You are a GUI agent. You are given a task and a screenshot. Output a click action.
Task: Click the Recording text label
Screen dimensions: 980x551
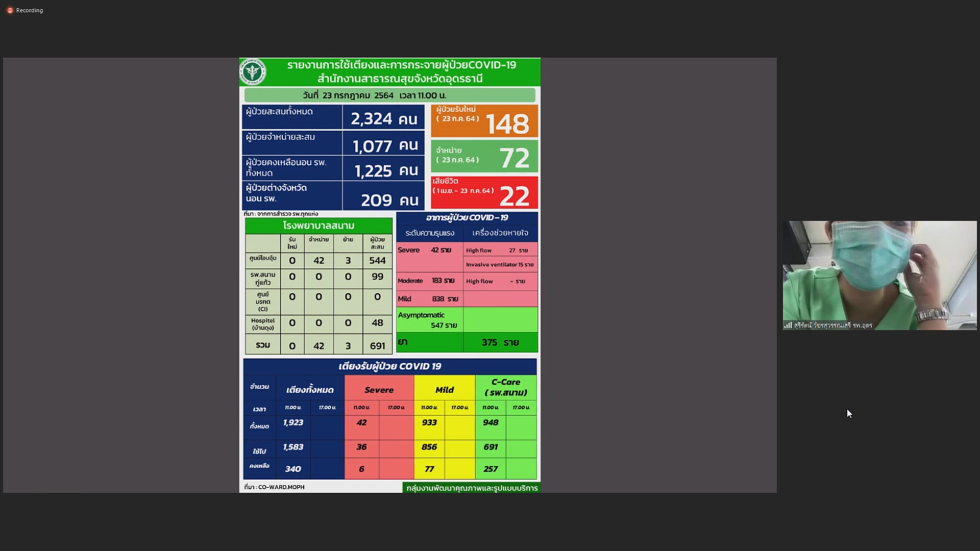click(x=30, y=10)
